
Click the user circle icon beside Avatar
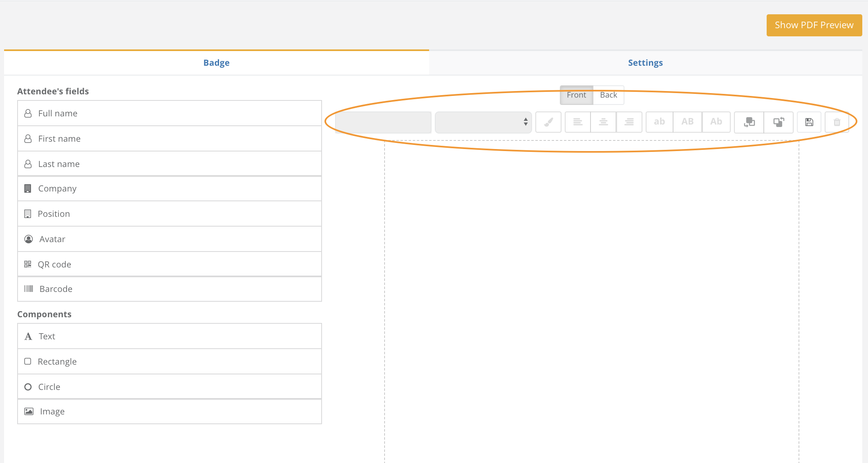[29, 239]
